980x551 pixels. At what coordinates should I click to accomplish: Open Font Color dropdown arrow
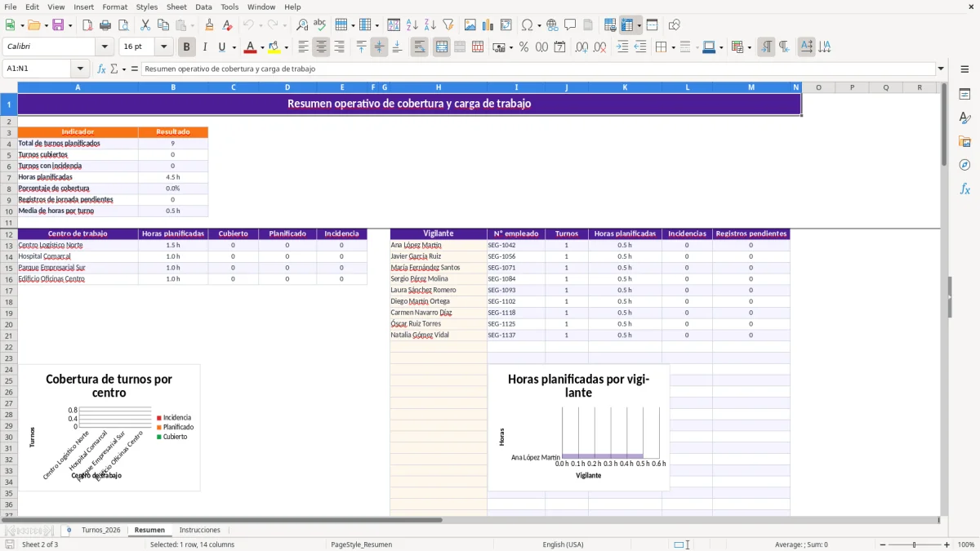(x=261, y=47)
